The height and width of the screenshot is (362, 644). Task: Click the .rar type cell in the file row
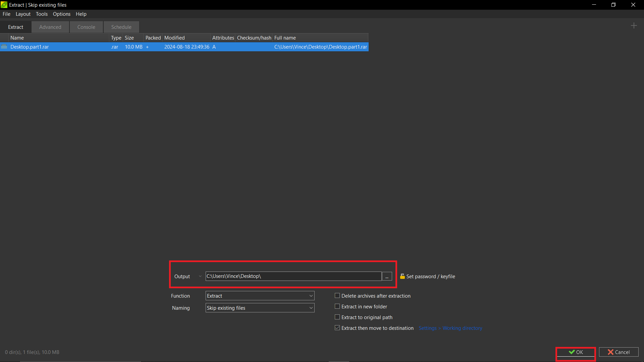tap(115, 47)
